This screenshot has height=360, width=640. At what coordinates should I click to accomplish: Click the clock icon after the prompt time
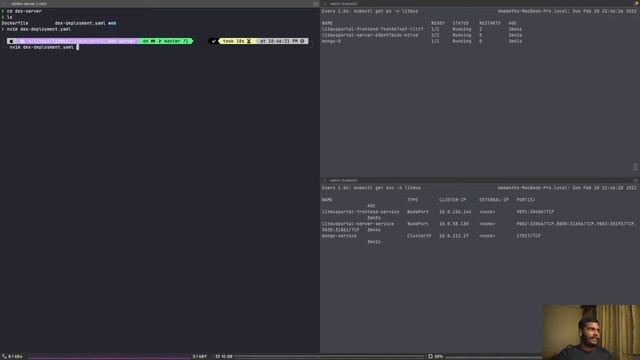tap(302, 41)
